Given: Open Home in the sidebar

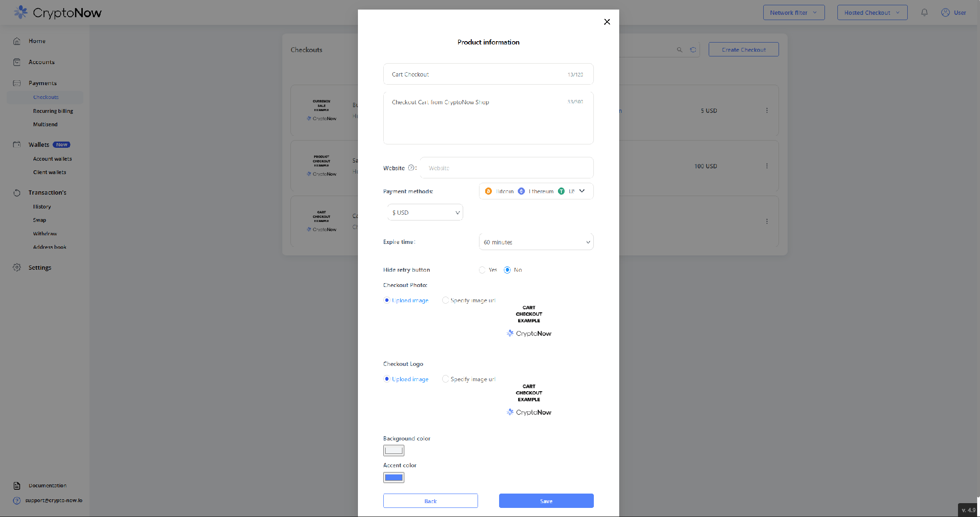Looking at the screenshot, I should click(37, 41).
